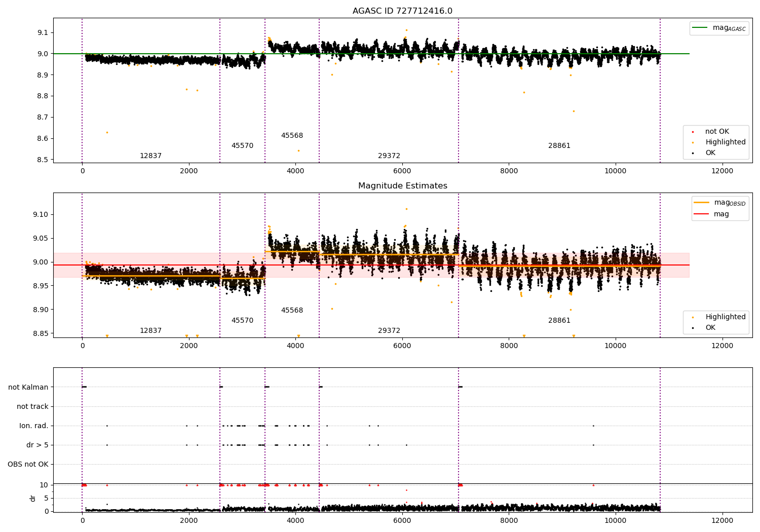The width and height of the screenshot is (760, 532).
Task: Click obsid label 45568 in Magnitude Estimates plot
Action: tap(292, 311)
